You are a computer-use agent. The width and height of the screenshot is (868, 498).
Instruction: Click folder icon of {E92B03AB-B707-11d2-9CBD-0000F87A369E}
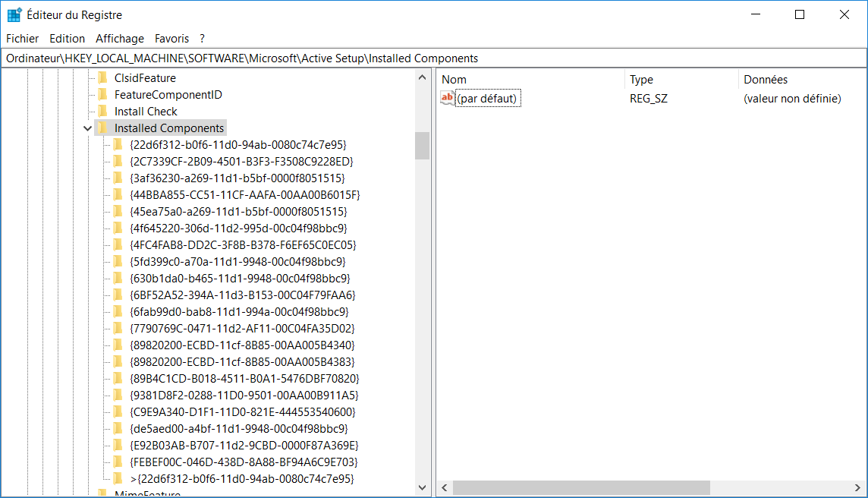pos(118,445)
